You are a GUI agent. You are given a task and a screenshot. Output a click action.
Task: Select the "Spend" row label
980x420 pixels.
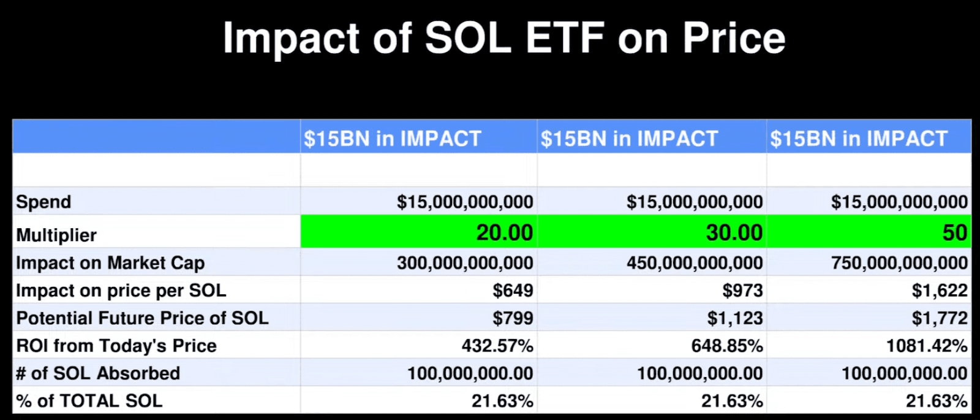click(x=43, y=202)
